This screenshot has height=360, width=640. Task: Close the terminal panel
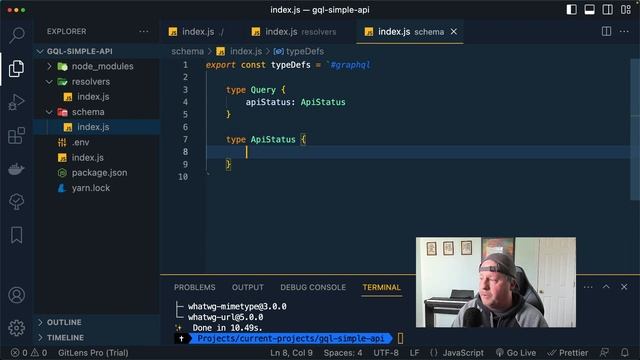[x=624, y=287]
